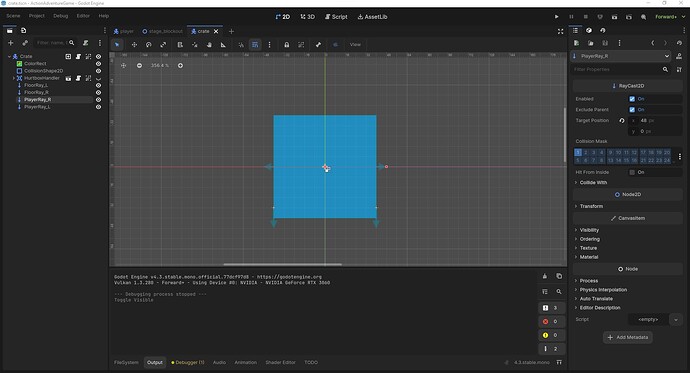Stop the running project
Image resolution: width=690 pixels, height=373 pixels.
click(586, 17)
